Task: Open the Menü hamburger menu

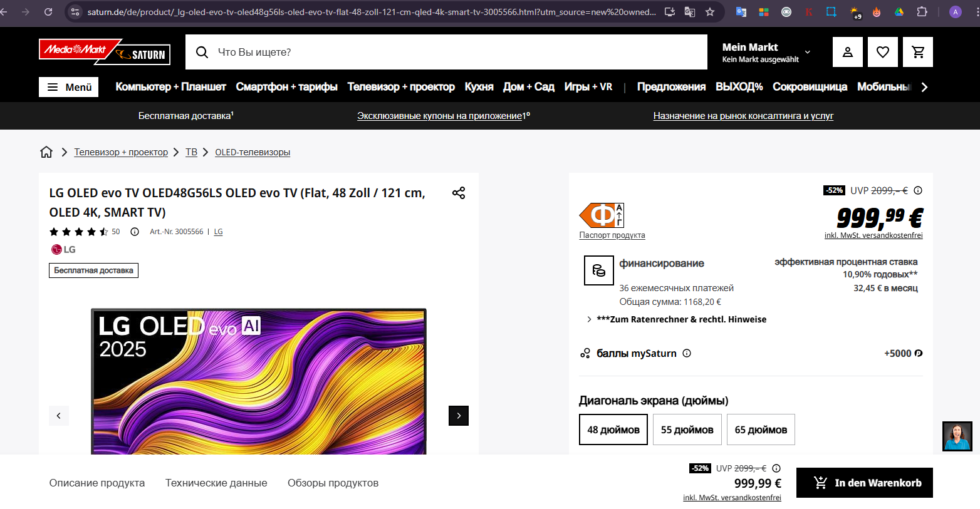Action: coord(69,87)
